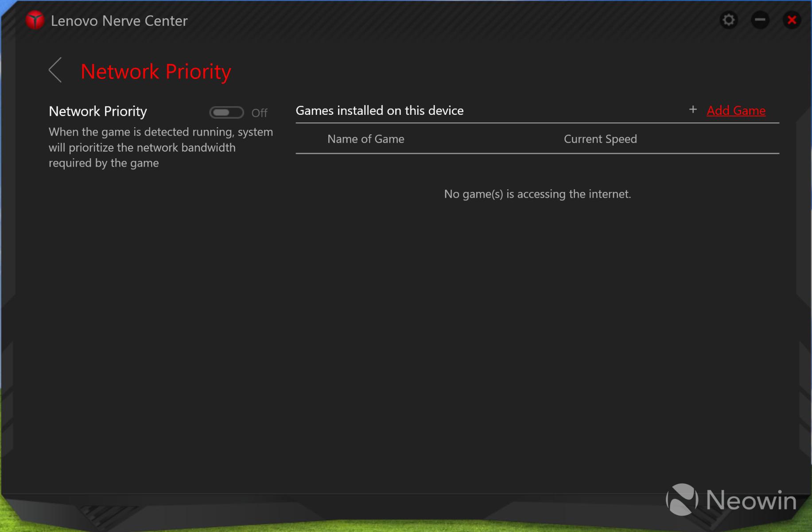Viewport: 812px width, 532px height.
Task: Select the Name of Game column header
Action: [366, 139]
